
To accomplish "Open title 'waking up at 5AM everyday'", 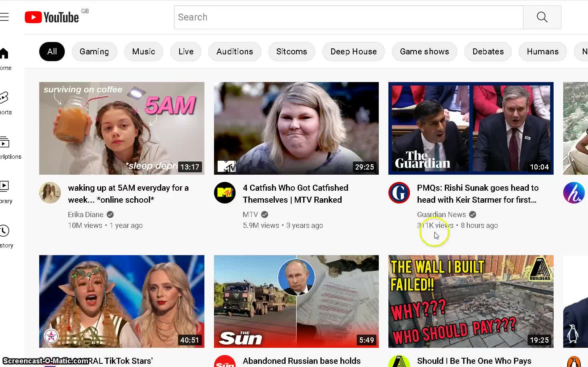I will coord(128,194).
